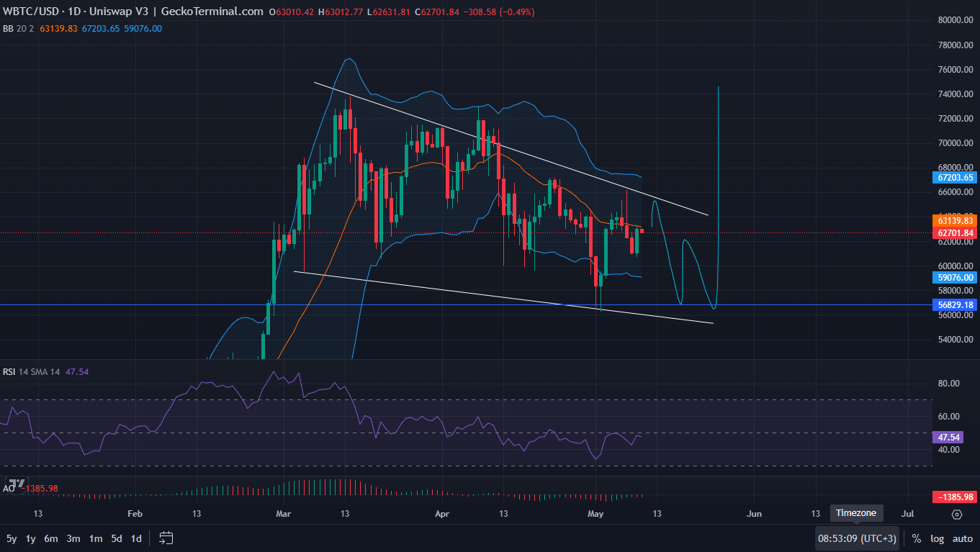Viewport: 980px width, 552px height.
Task: Set range to 6m
Action: tap(51, 538)
